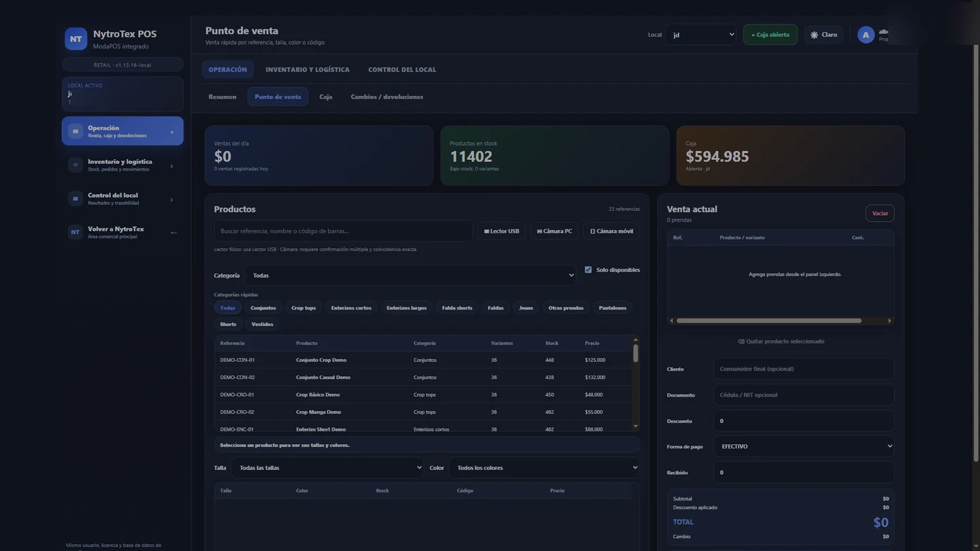Viewport: 980px width, 551px height.
Task: Open the user avatar A
Action: [866, 35]
